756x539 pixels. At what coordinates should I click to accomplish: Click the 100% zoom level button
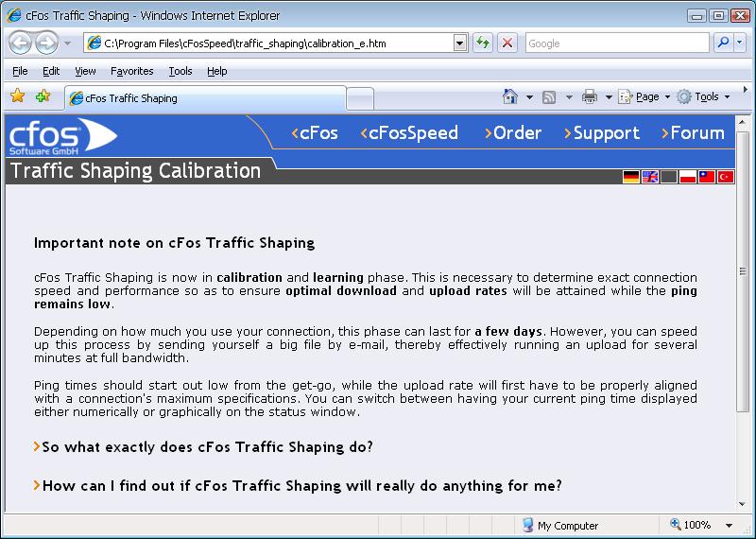691,525
